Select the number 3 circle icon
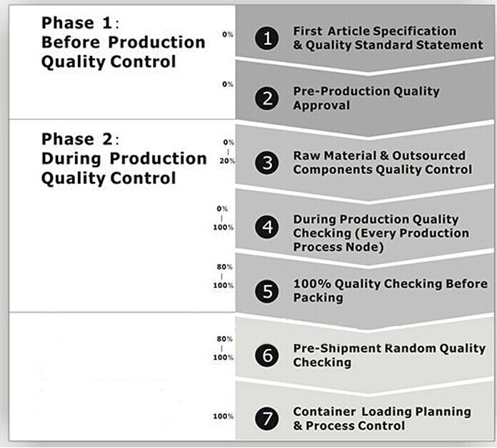The height and width of the screenshot is (448, 497). (x=267, y=163)
